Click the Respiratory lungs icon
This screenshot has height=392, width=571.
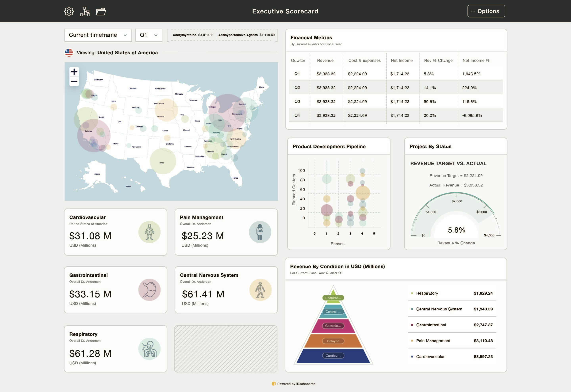coord(149,349)
